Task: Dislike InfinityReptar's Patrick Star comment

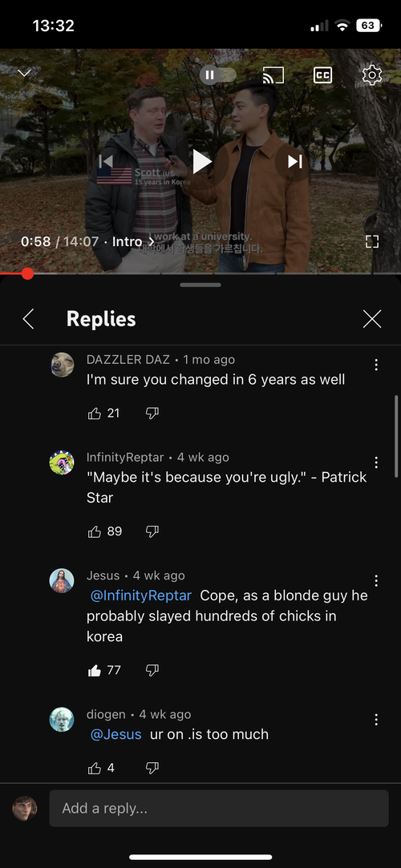Action: pyautogui.click(x=152, y=531)
